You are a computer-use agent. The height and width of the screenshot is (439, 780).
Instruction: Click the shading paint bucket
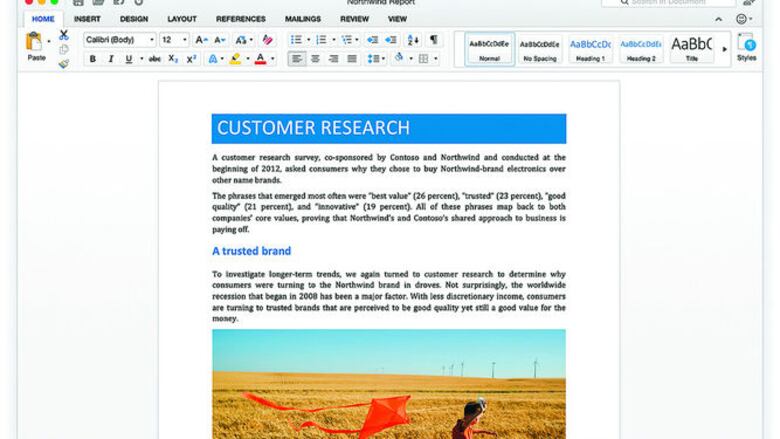399,58
